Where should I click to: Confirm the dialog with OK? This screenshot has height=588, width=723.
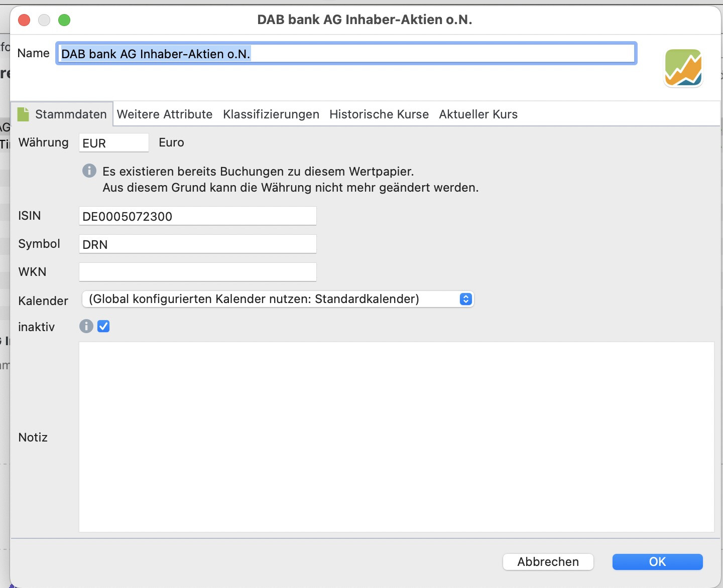pos(657,562)
